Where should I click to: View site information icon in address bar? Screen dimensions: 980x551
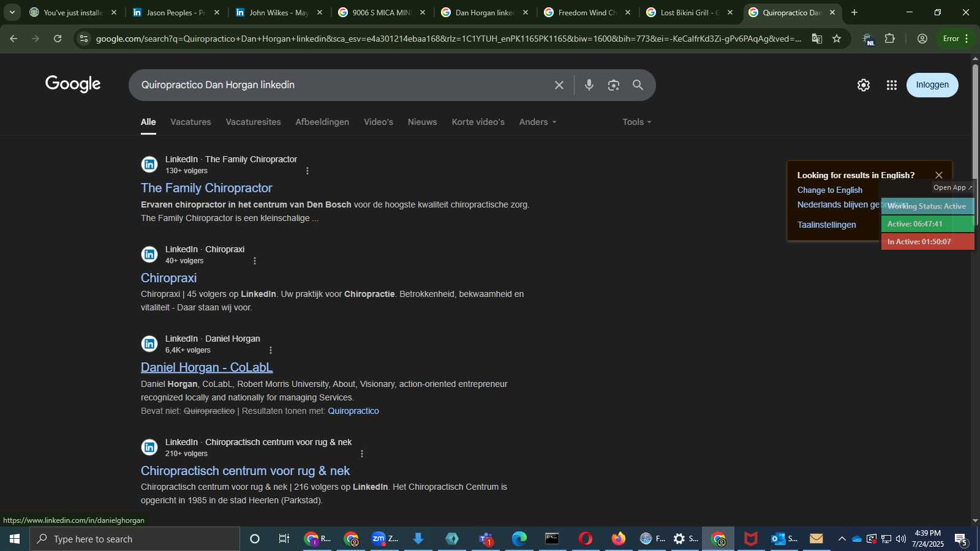click(84, 39)
